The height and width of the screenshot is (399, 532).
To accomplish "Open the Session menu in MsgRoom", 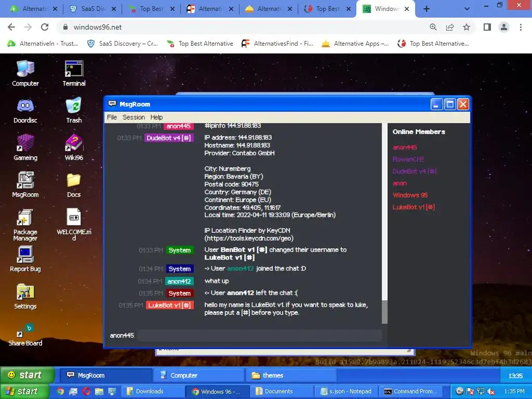I will 134,117.
